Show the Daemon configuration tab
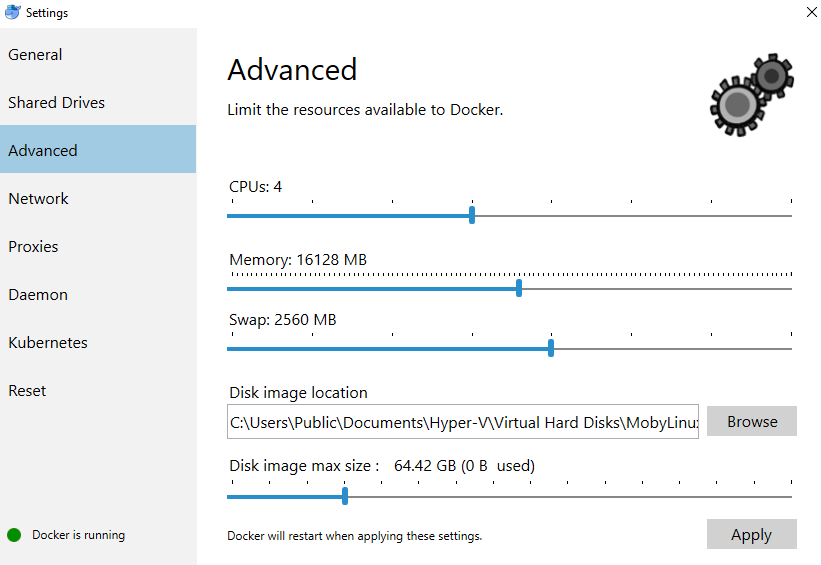 pos(38,295)
